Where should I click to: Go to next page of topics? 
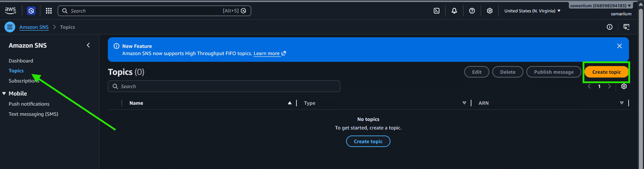[609, 86]
